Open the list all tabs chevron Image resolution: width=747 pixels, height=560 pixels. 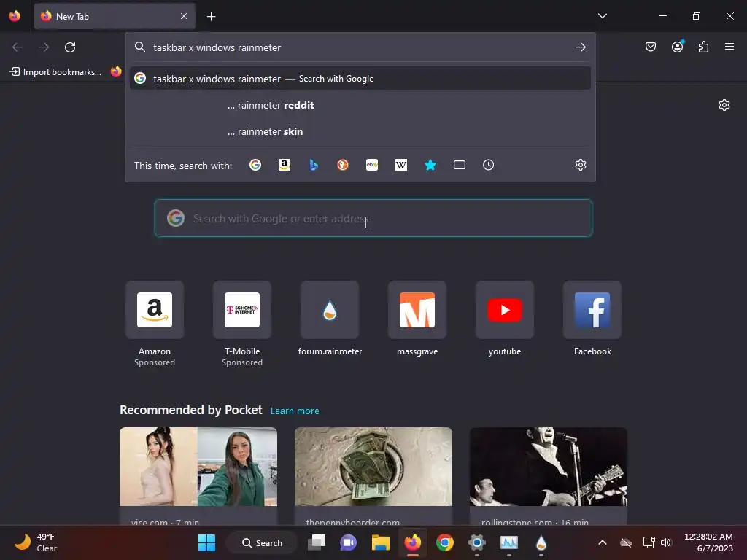(602, 16)
